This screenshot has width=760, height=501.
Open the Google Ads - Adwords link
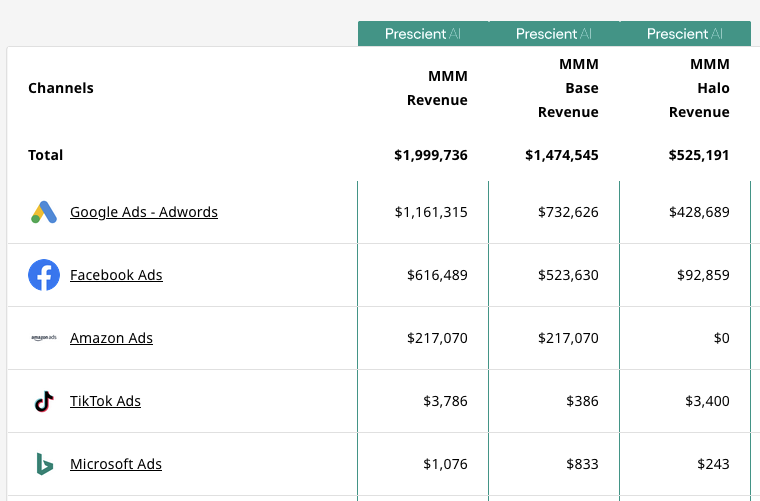144,212
